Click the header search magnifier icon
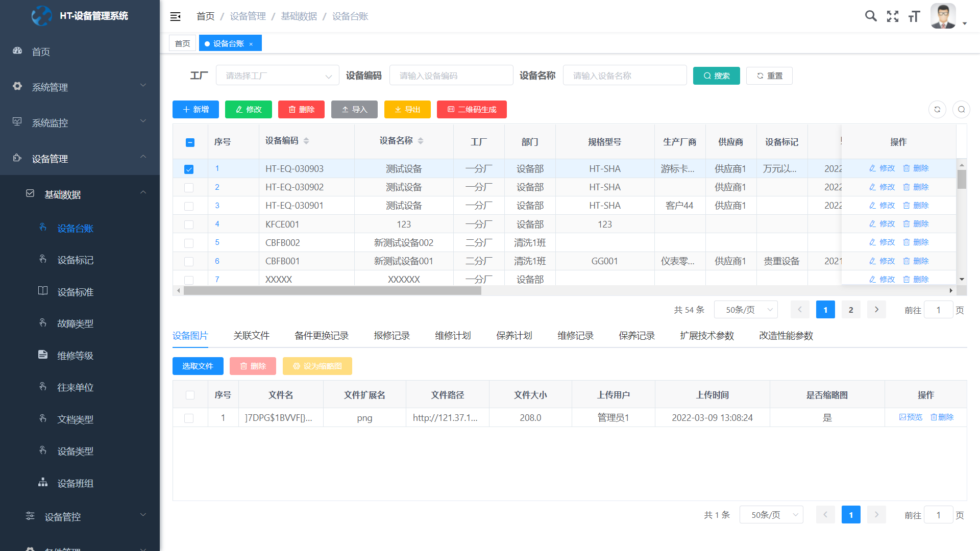Viewport: 980px width, 551px height. pos(871,16)
